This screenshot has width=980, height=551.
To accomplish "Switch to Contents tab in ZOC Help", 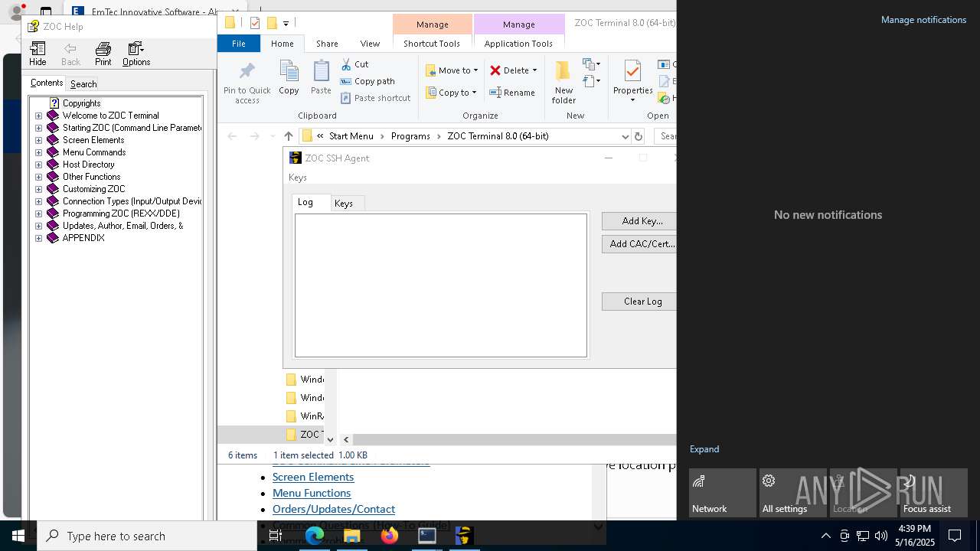I will 47,83.
